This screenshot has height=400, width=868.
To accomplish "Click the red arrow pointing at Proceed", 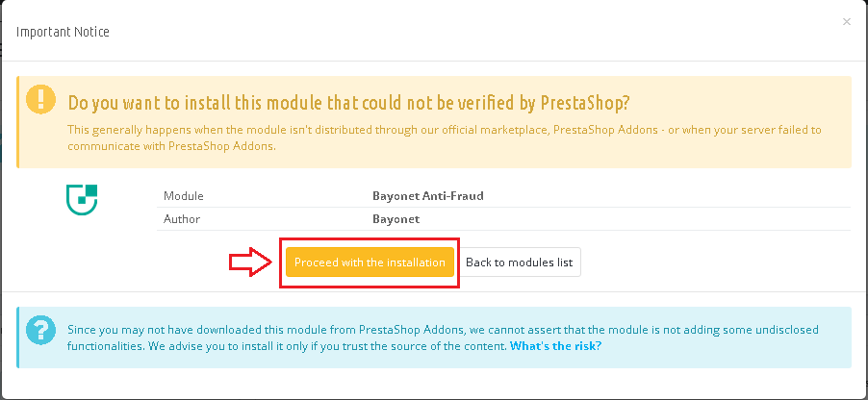I will pos(251,262).
